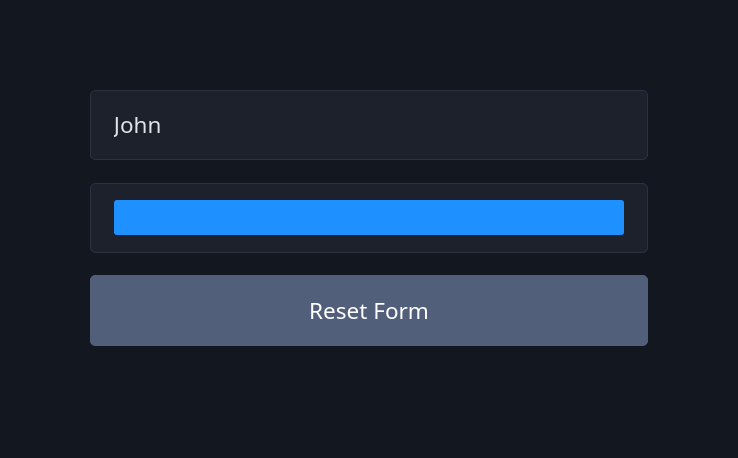This screenshot has width=738, height=458.
Task: Select the top text input box
Action: pos(368,125)
